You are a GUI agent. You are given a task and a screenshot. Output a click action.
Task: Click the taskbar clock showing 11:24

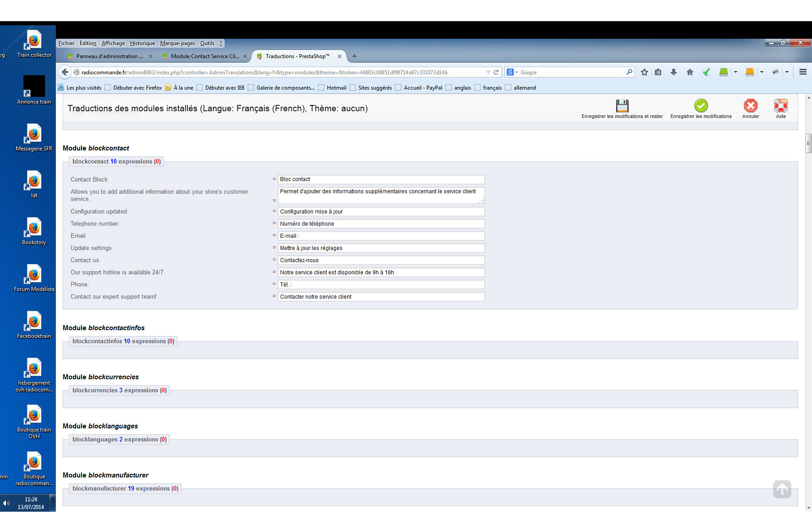31,503
